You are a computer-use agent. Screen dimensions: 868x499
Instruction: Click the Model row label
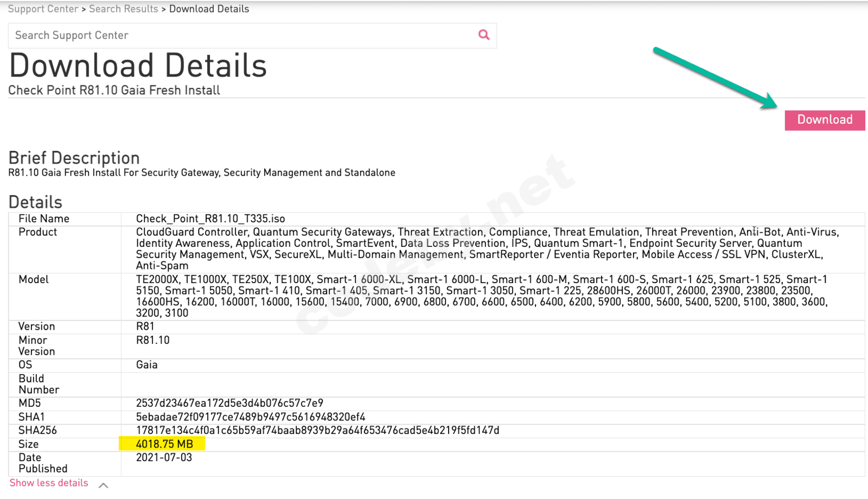pyautogui.click(x=34, y=279)
